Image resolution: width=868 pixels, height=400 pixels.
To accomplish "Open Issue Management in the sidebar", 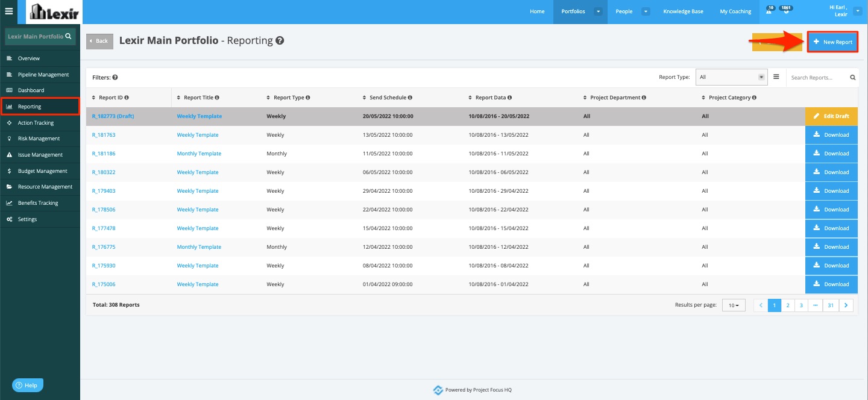I will 40,155.
